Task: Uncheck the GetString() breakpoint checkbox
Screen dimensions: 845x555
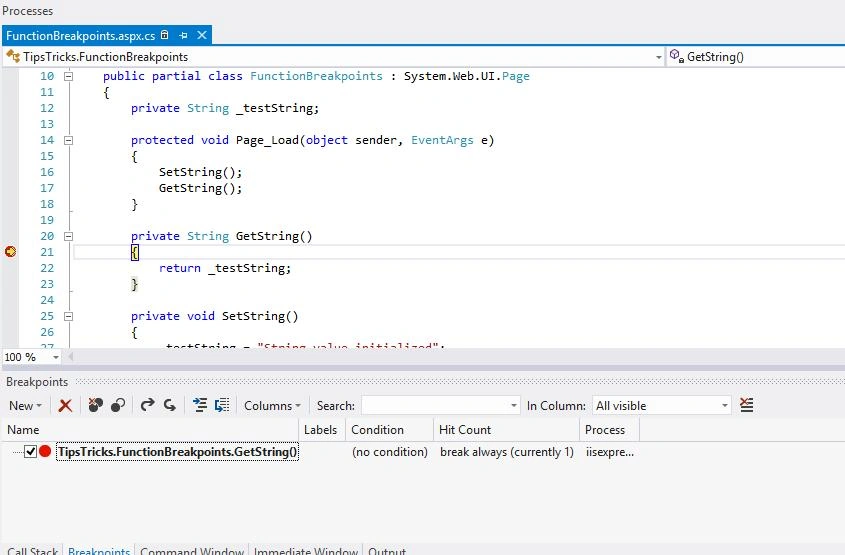Action: click(x=31, y=452)
